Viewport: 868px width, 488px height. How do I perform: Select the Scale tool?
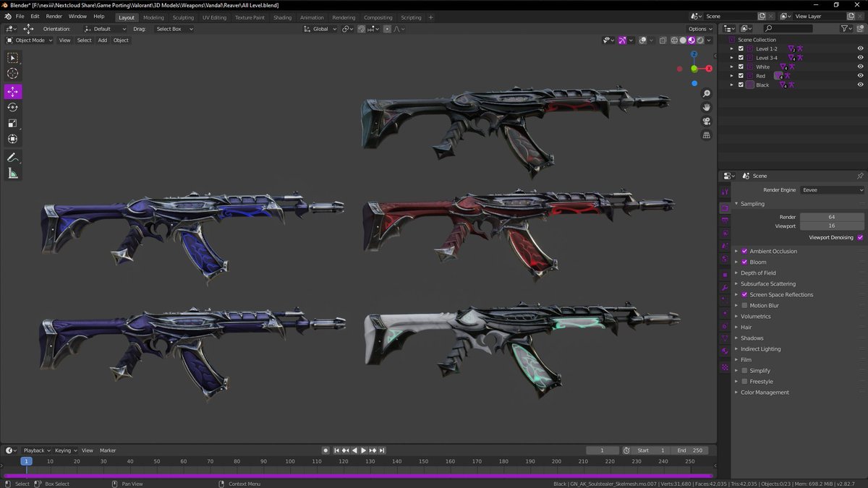tap(13, 123)
